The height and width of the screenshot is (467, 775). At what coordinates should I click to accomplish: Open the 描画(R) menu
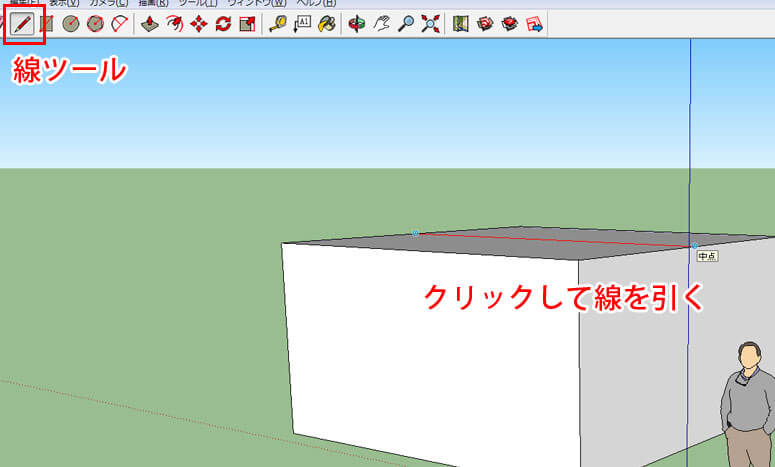coord(154,3)
